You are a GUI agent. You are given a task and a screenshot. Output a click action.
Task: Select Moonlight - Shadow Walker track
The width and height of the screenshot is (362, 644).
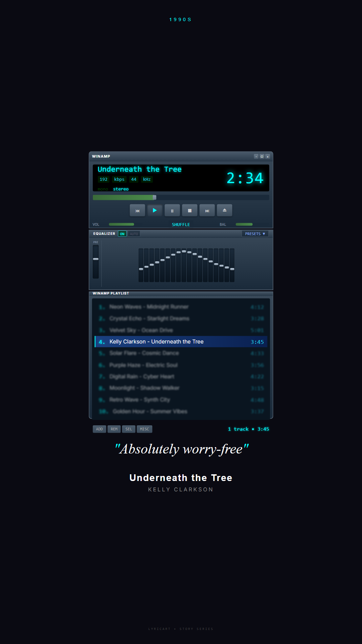(x=181, y=388)
